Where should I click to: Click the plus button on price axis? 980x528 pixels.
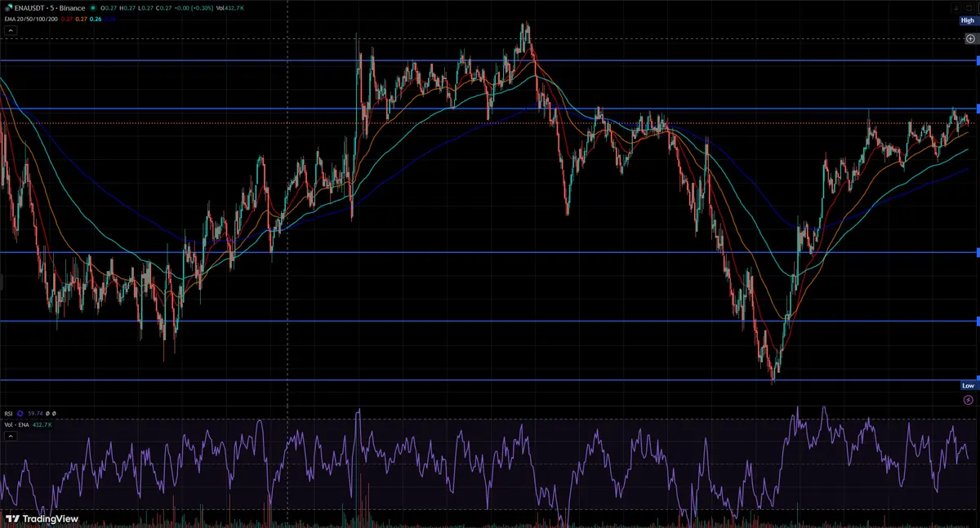pos(969,38)
